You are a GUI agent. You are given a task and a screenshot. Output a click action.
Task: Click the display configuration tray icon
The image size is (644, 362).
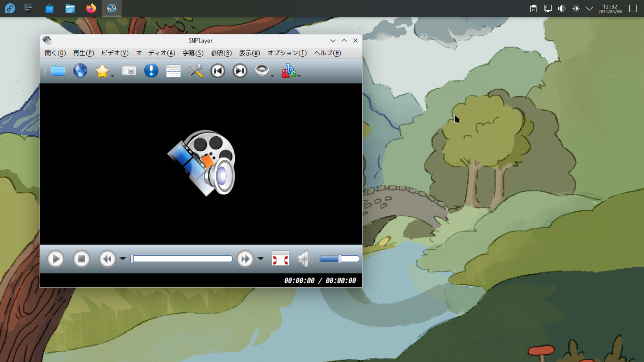pyautogui.click(x=548, y=8)
